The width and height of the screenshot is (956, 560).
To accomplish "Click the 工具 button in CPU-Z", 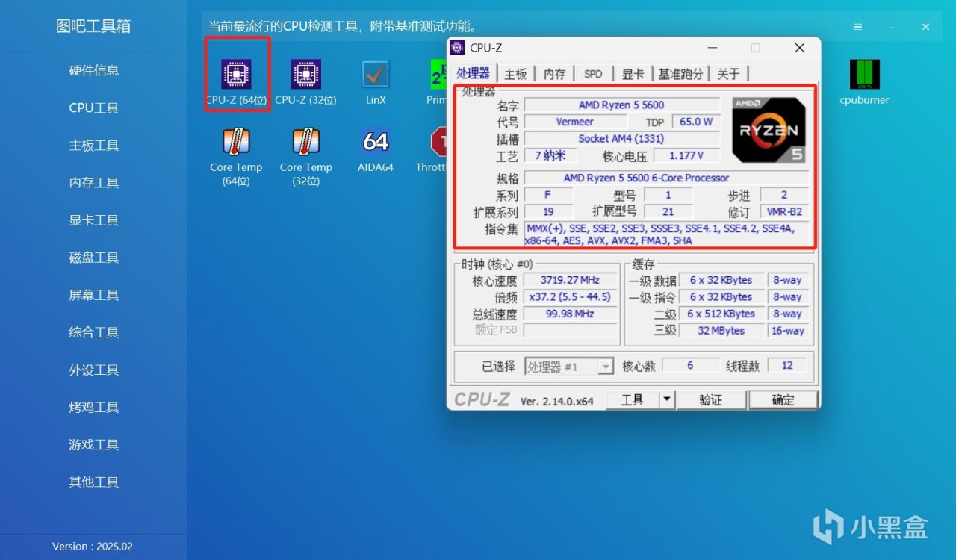I will [x=632, y=399].
